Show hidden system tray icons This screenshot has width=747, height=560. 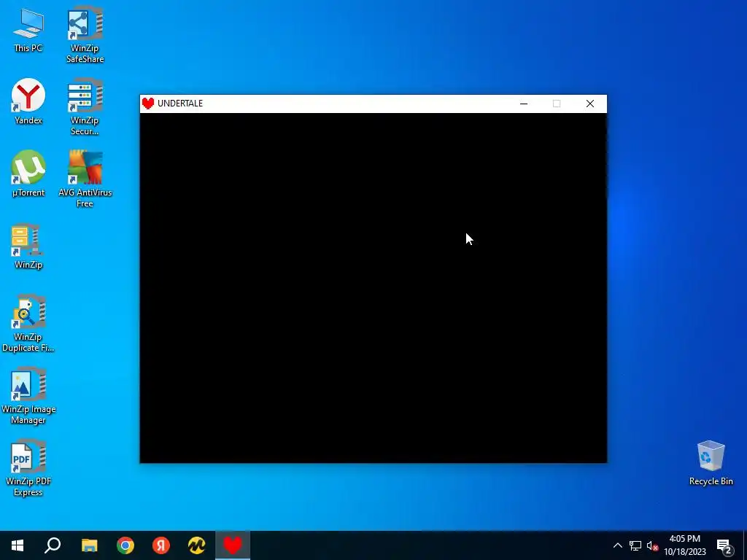617,545
